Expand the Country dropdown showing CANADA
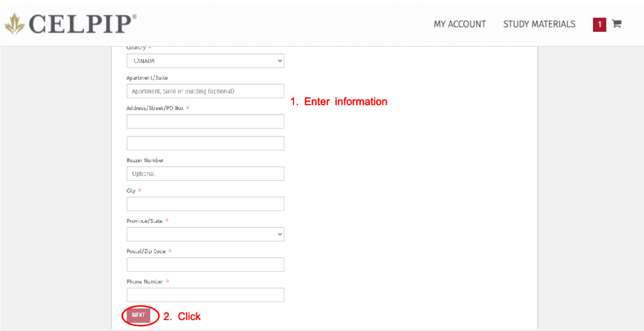Viewport: 644px width, 331px height. pyautogui.click(x=205, y=61)
